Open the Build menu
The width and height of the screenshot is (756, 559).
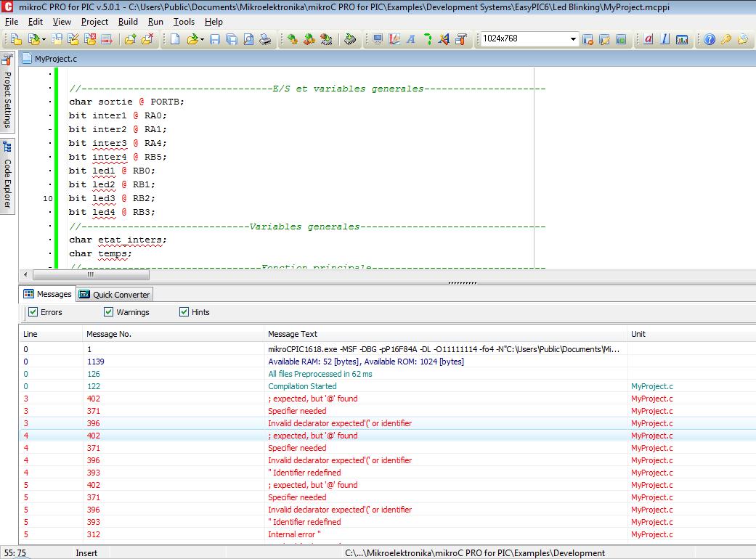point(128,22)
